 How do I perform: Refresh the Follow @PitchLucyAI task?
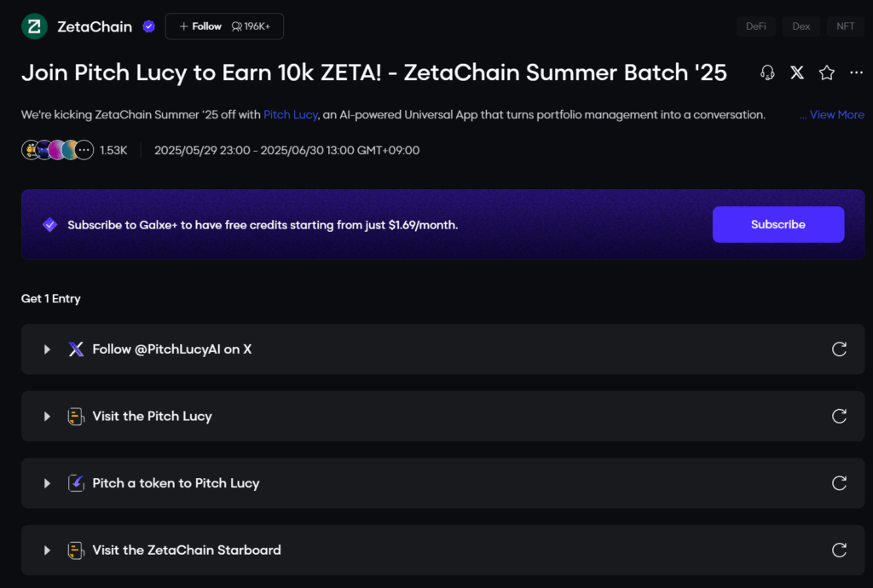[x=839, y=349]
